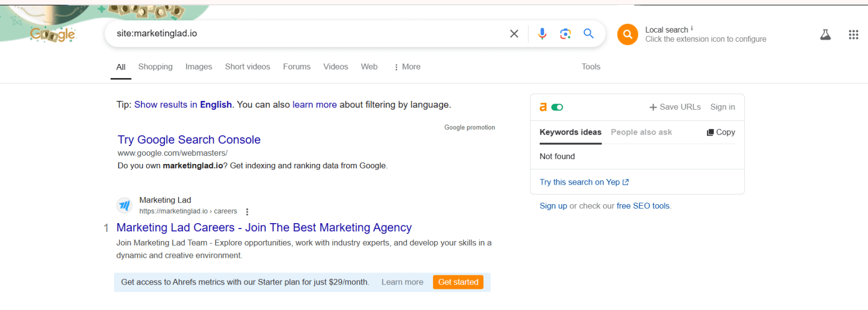Viewport: 868px width, 310px height.
Task: Select the Keywords ideas tab
Action: [x=570, y=132]
